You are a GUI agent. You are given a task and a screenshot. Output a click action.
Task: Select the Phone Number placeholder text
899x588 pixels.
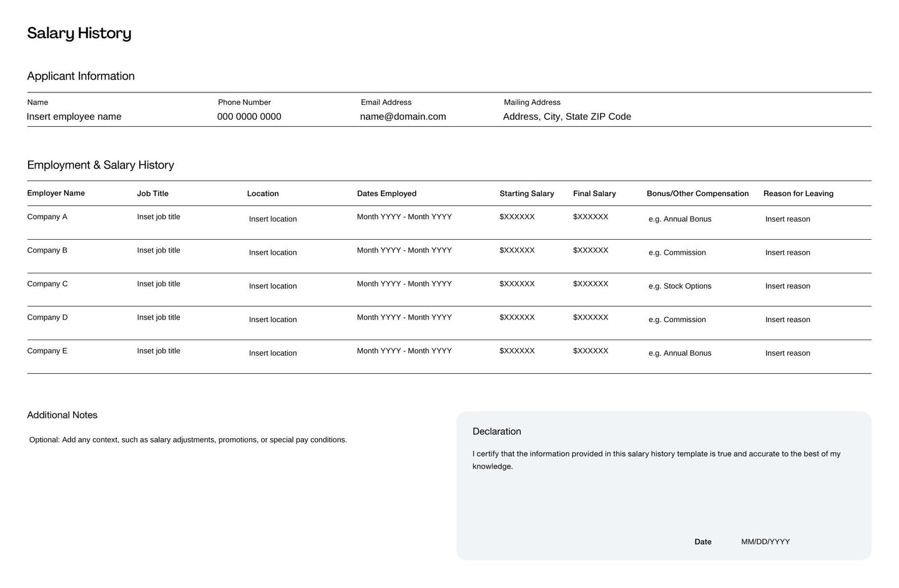point(249,116)
